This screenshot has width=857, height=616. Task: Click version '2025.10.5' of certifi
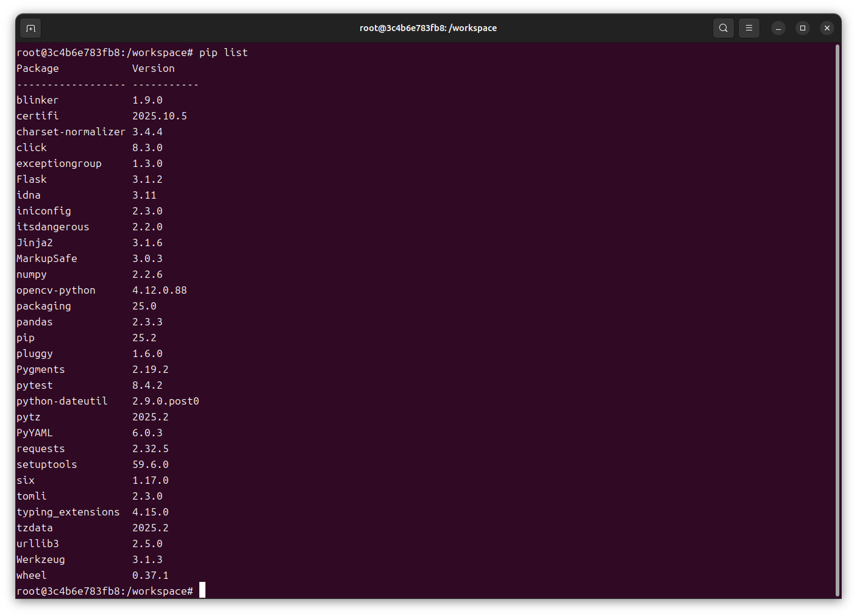click(x=160, y=116)
